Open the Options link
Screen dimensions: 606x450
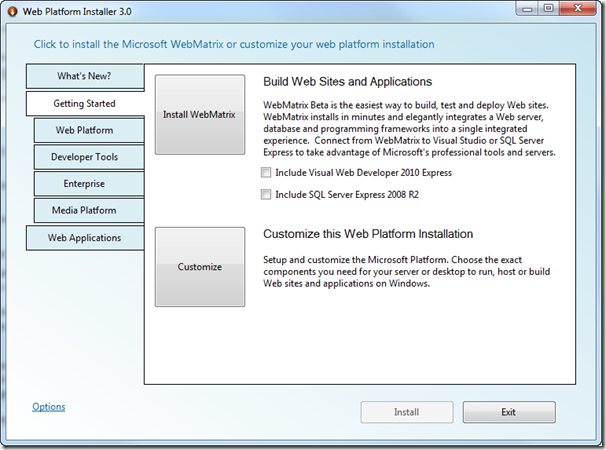49,407
